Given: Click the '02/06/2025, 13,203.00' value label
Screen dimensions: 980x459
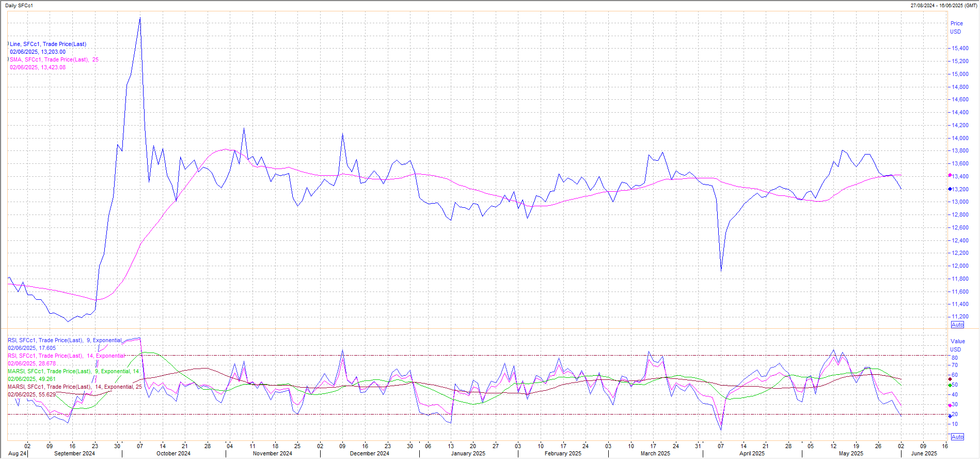Looking at the screenshot, I should pyautogui.click(x=38, y=52).
